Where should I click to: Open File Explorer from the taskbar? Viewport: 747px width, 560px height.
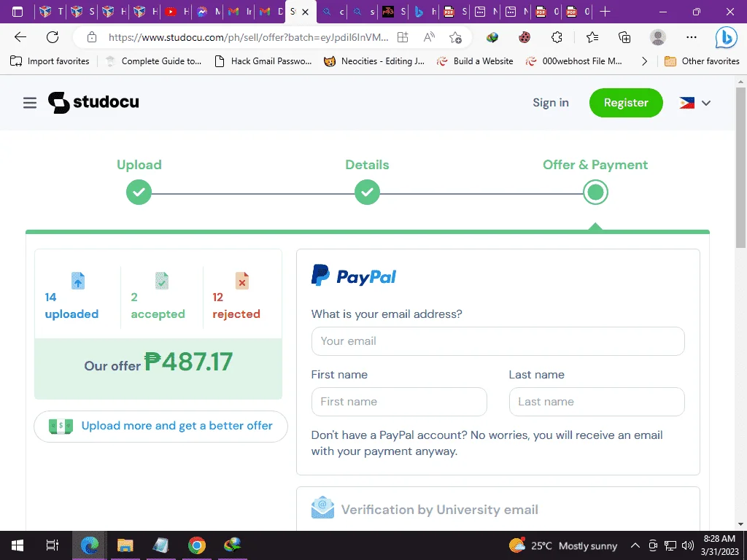click(125, 545)
